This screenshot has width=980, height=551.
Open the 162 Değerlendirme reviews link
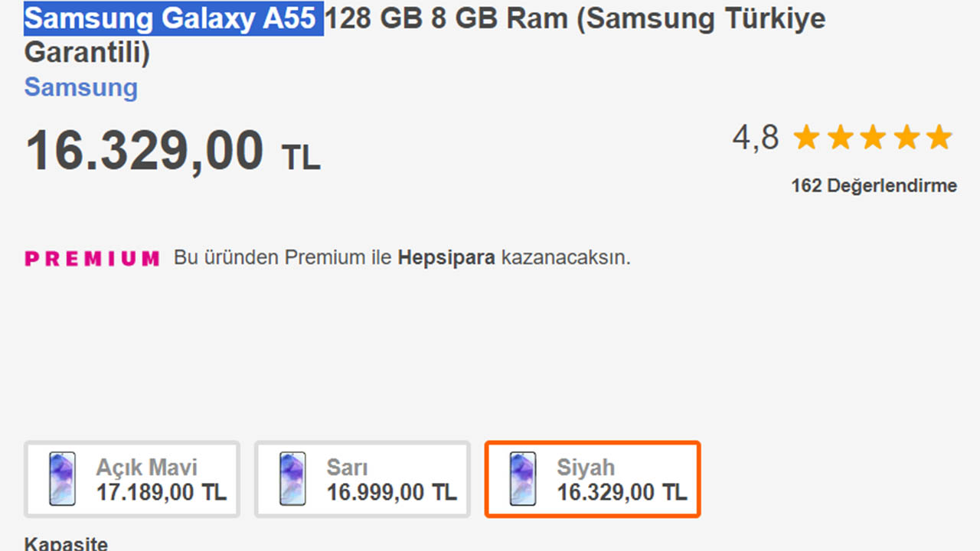pos(873,185)
